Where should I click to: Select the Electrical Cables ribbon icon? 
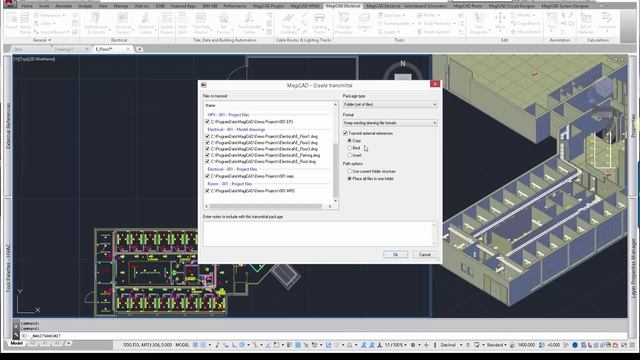(x=146, y=22)
